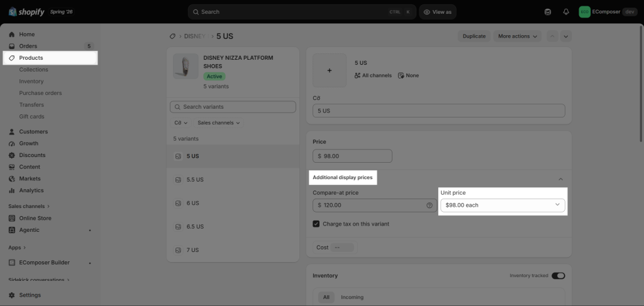This screenshot has width=644, height=306.
Task: Click the image icon beside 5.5 US
Action: click(x=178, y=180)
